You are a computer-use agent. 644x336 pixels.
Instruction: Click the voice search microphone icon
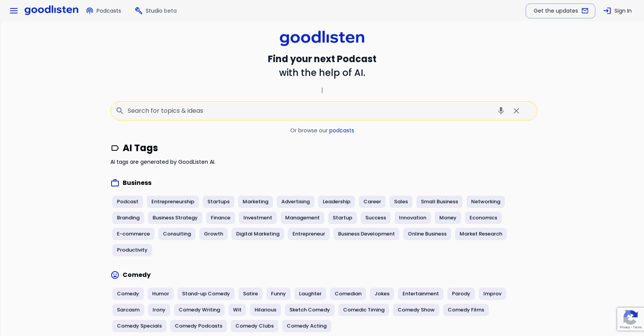[501, 111]
